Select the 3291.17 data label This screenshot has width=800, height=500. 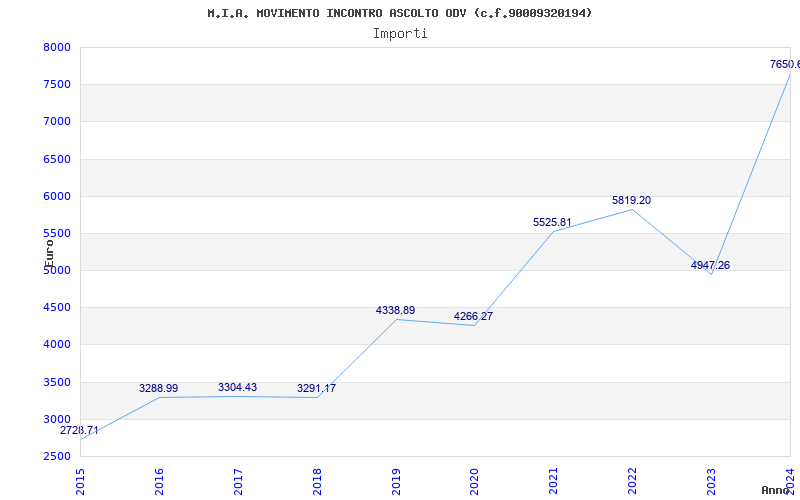tap(316, 388)
